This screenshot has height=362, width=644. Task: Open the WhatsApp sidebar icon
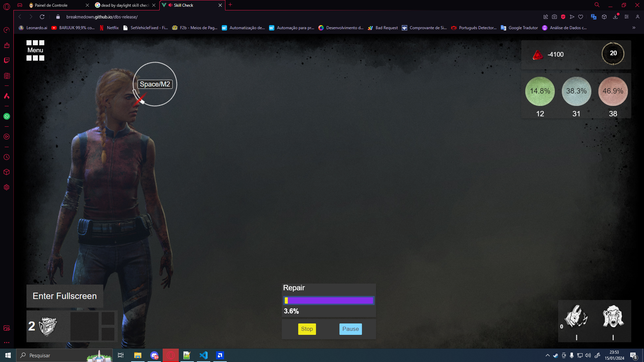pos(7,116)
